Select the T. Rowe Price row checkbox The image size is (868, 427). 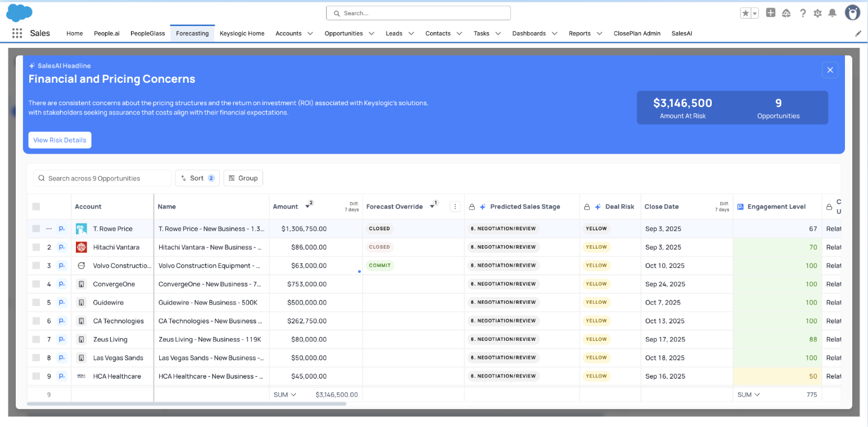pos(36,228)
